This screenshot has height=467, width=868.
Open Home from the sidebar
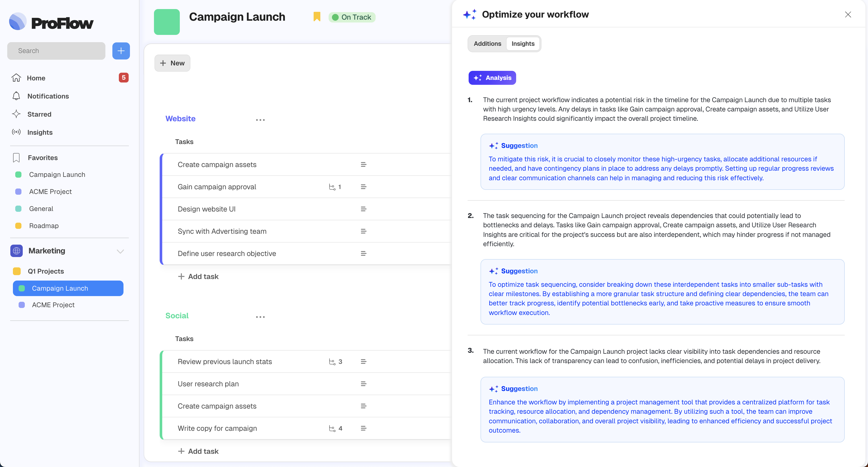[36, 78]
